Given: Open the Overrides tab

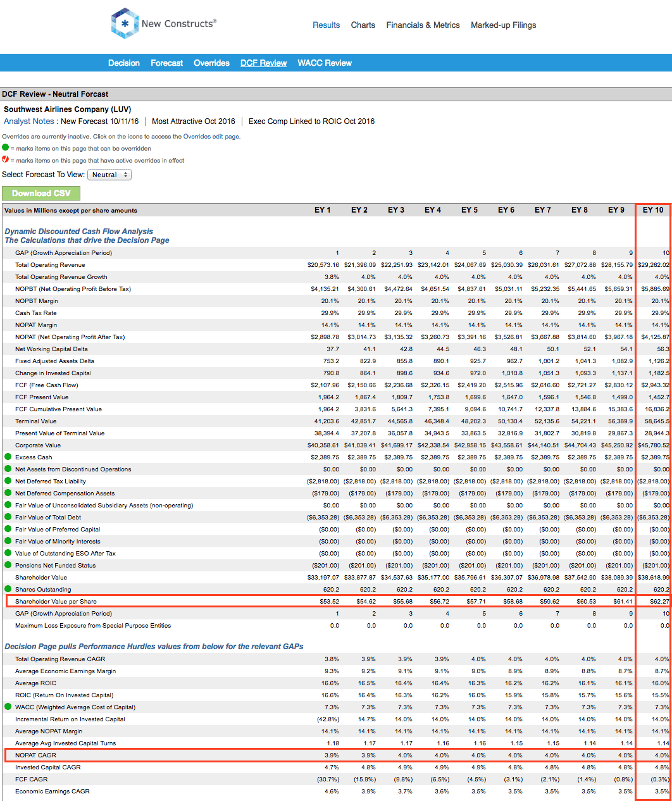Looking at the screenshot, I should (212, 63).
